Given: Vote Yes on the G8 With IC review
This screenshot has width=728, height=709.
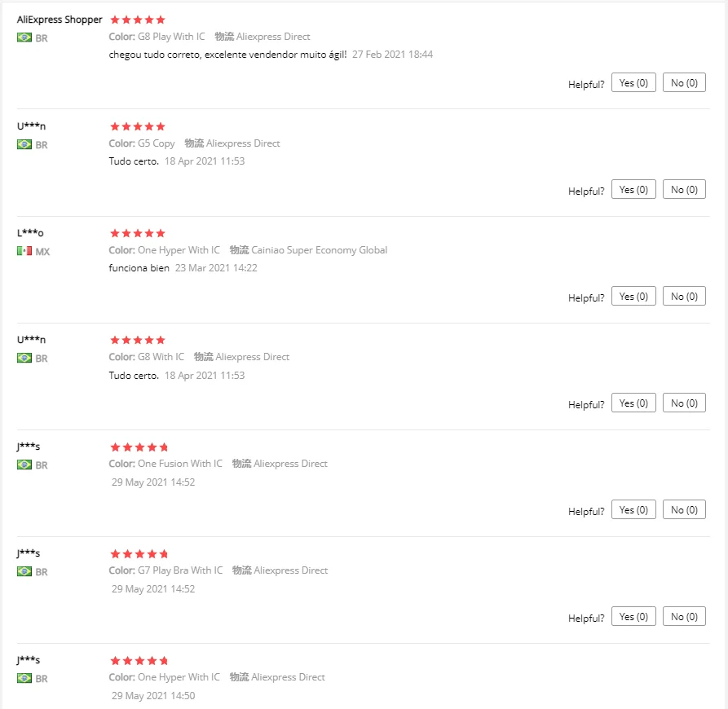Looking at the screenshot, I should click(633, 403).
